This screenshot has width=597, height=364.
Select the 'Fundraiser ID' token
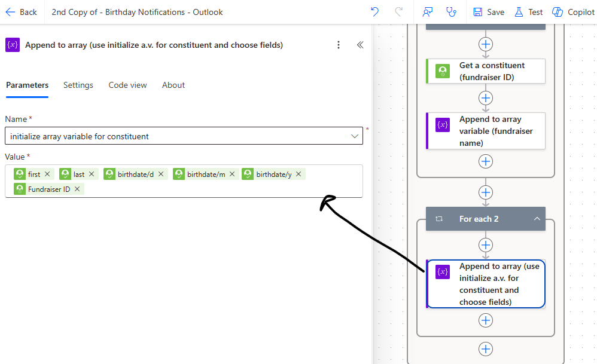click(x=48, y=189)
